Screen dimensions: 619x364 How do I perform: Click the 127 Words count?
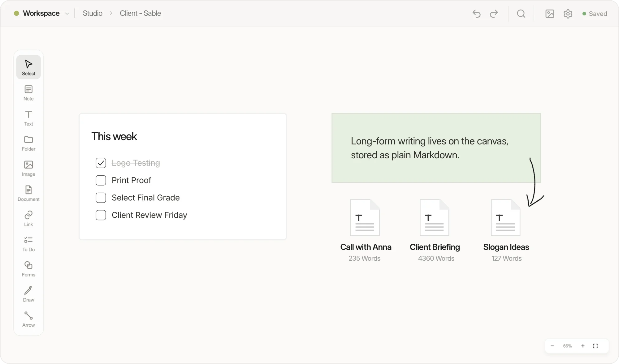[506, 258]
